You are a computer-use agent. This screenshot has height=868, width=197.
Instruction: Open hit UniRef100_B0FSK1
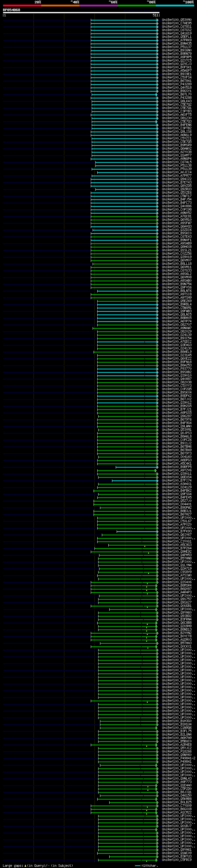(176, 67)
